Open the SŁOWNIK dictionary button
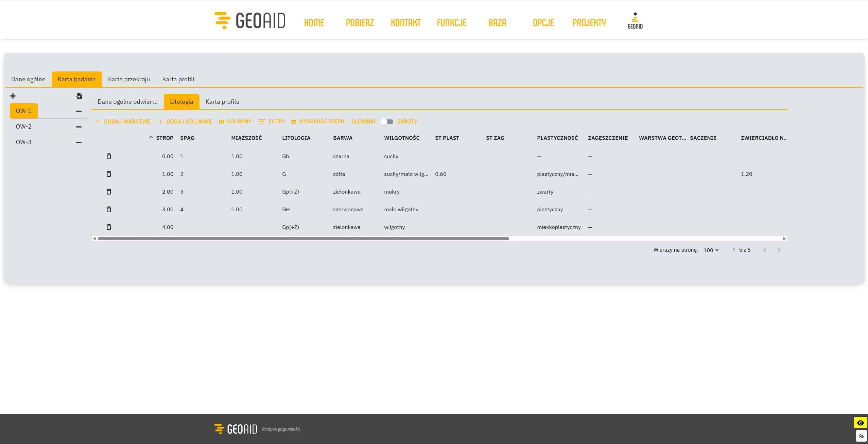This screenshot has width=868, height=444. pos(363,121)
